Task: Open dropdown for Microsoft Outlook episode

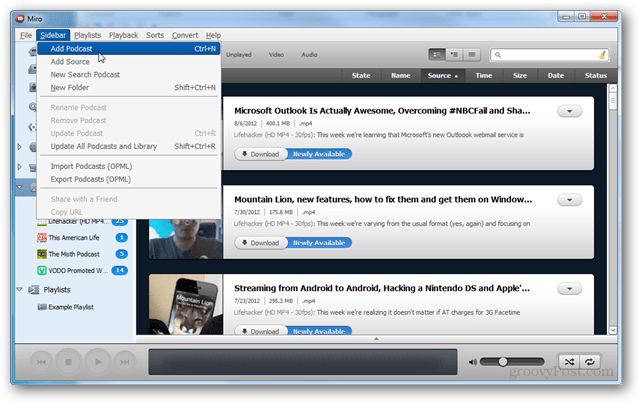Action: point(569,111)
